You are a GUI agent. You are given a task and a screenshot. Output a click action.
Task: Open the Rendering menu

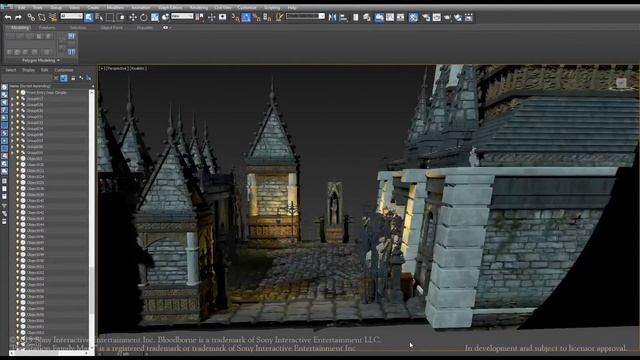pos(199,7)
